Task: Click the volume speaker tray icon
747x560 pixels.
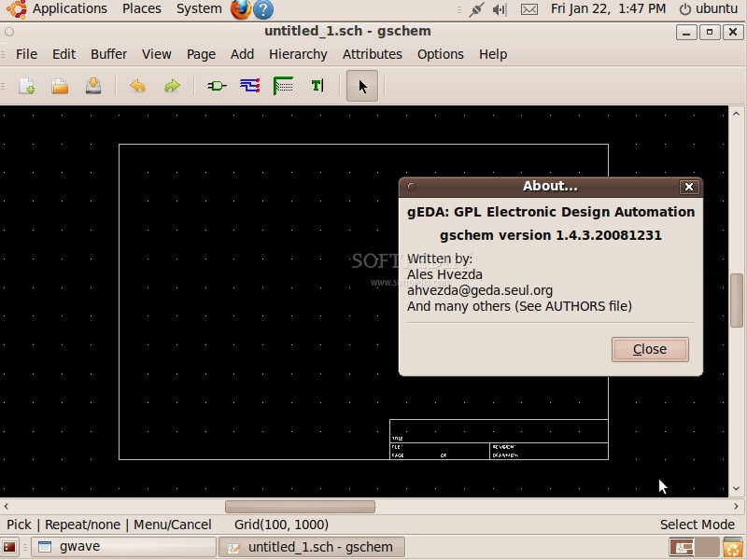Action: [500, 9]
